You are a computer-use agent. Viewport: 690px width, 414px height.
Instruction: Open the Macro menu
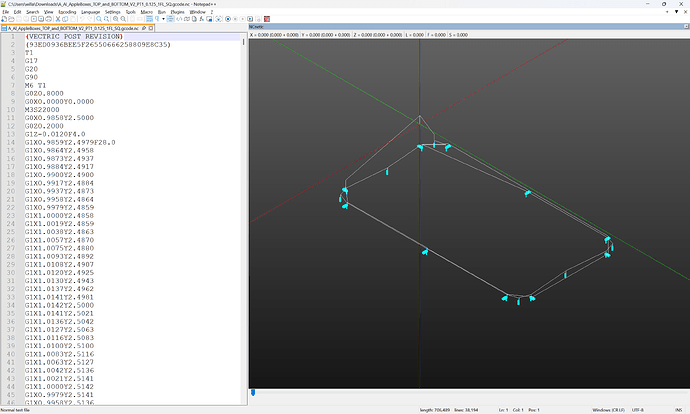coord(147,12)
